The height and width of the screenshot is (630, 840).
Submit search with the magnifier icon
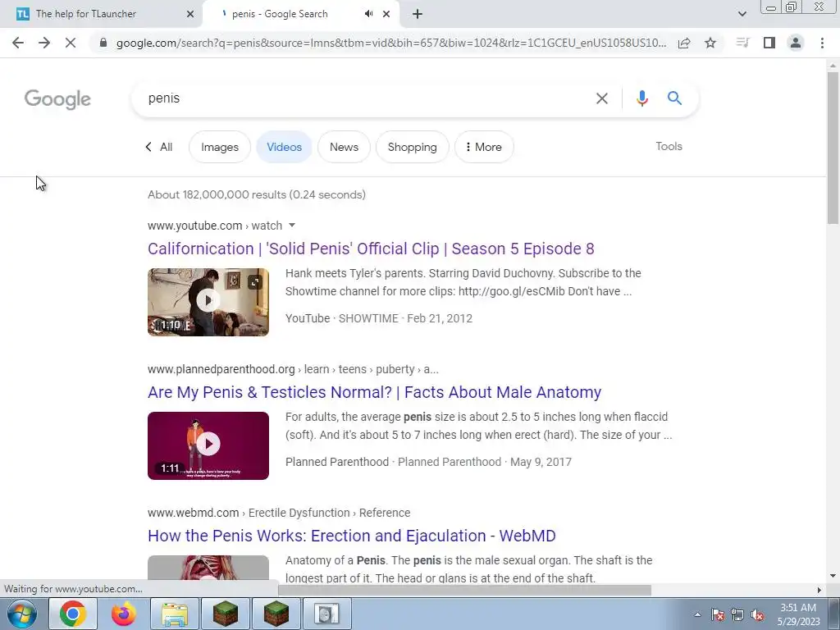pyautogui.click(x=674, y=98)
